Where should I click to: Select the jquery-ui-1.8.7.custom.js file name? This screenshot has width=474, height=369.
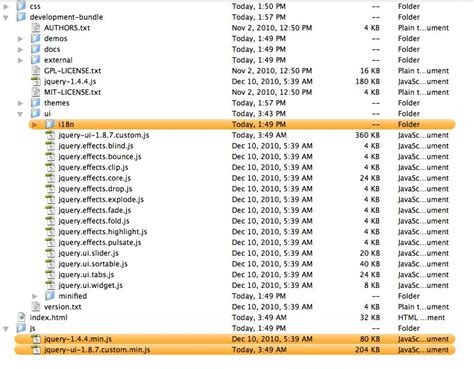104,135
